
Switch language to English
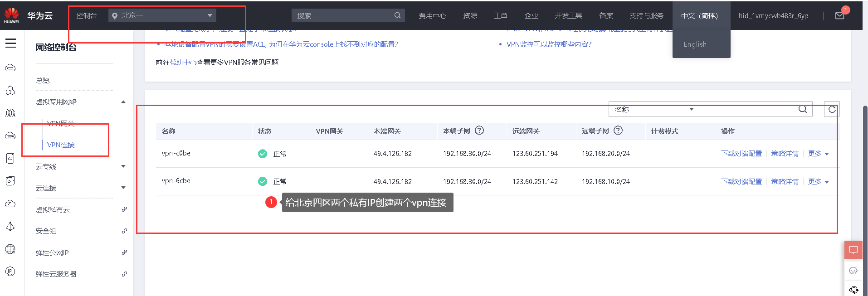tap(695, 44)
